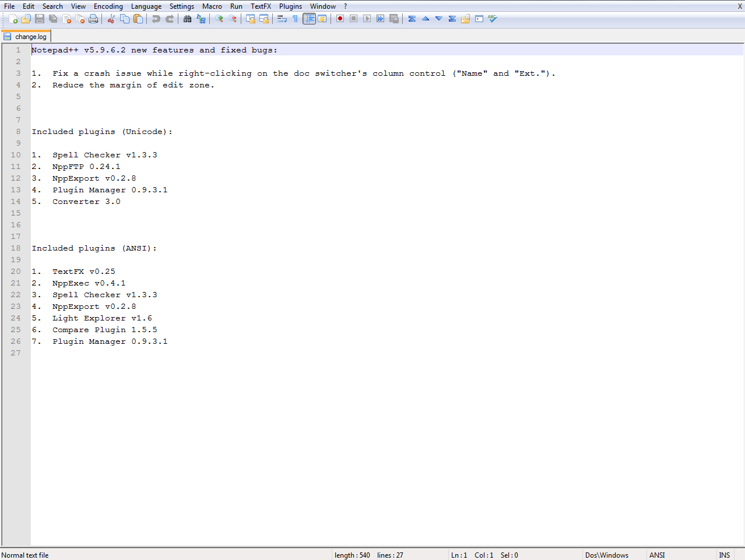Click the Paste toolbar icon
This screenshot has width=745, height=560.
tap(138, 19)
